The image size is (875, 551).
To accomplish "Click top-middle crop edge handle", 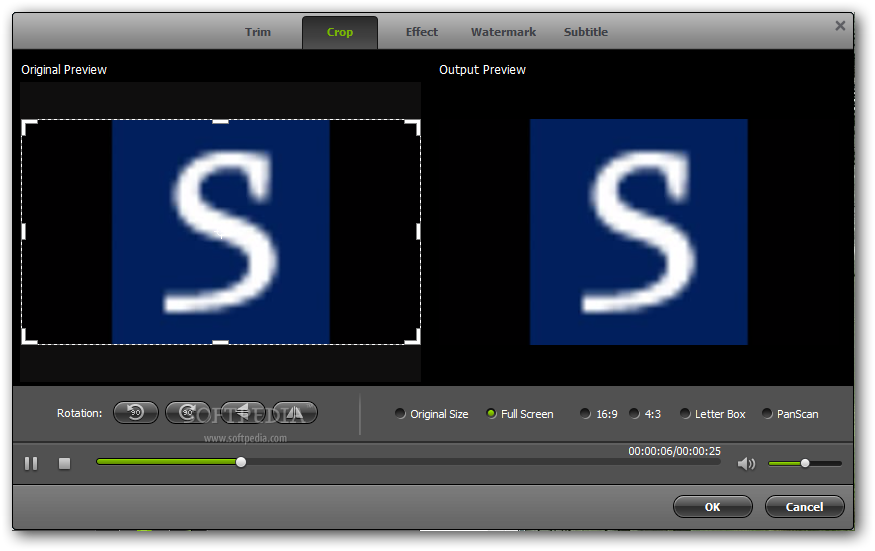I will coord(220,121).
